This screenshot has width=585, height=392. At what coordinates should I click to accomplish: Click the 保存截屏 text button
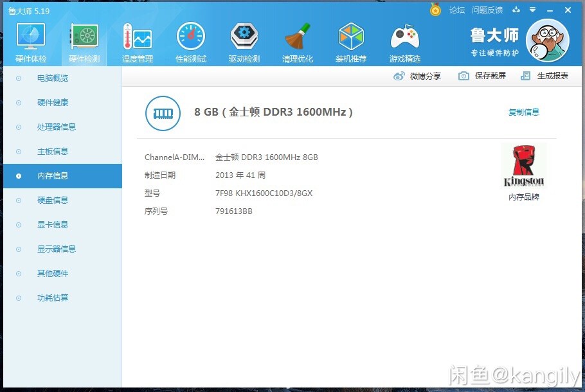point(491,76)
